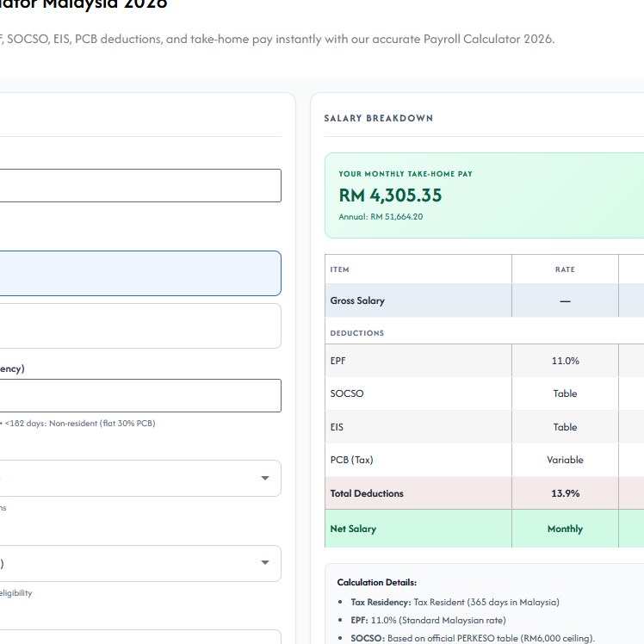The image size is (644, 644).
Task: Open the dropdown above the 'ns' helper text
Action: pos(140,478)
